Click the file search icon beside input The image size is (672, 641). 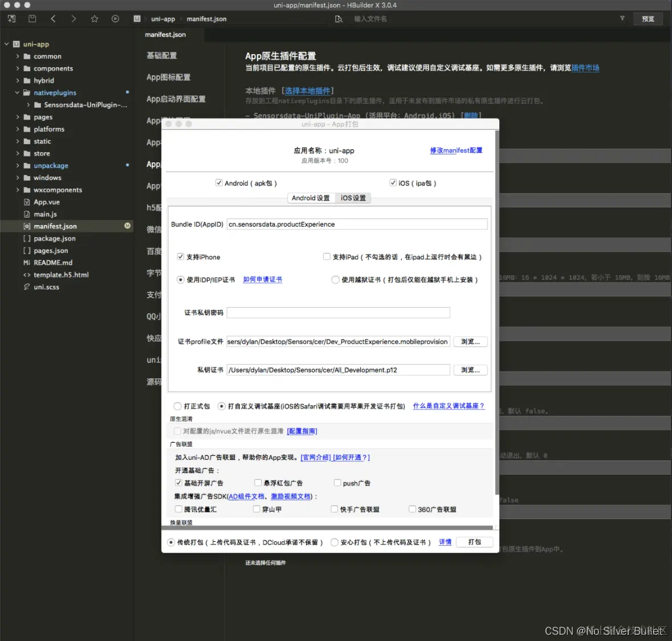[x=339, y=19]
